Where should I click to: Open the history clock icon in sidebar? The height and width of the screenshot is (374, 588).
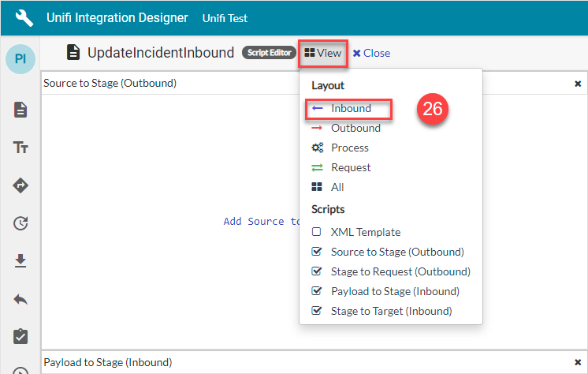[20, 223]
